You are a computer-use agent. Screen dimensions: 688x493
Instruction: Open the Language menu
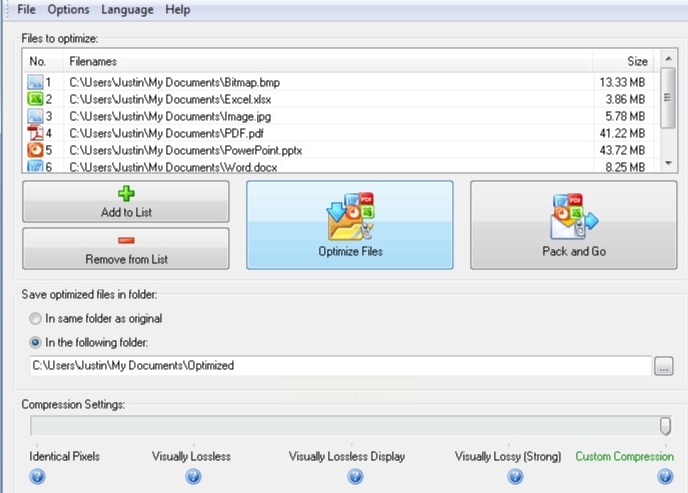[127, 9]
